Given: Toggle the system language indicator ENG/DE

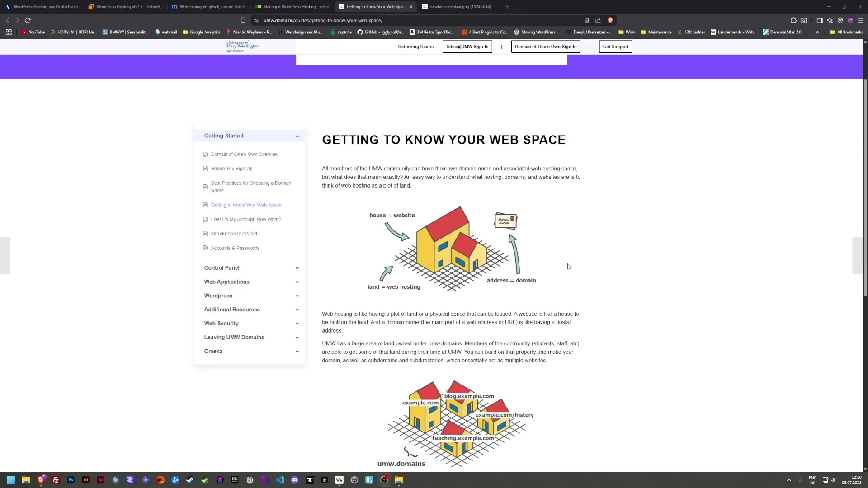Looking at the screenshot, I should coord(812,480).
